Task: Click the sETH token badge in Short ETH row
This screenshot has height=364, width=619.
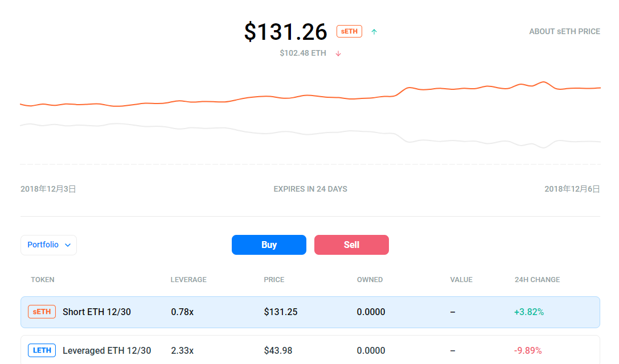Action: [42, 312]
